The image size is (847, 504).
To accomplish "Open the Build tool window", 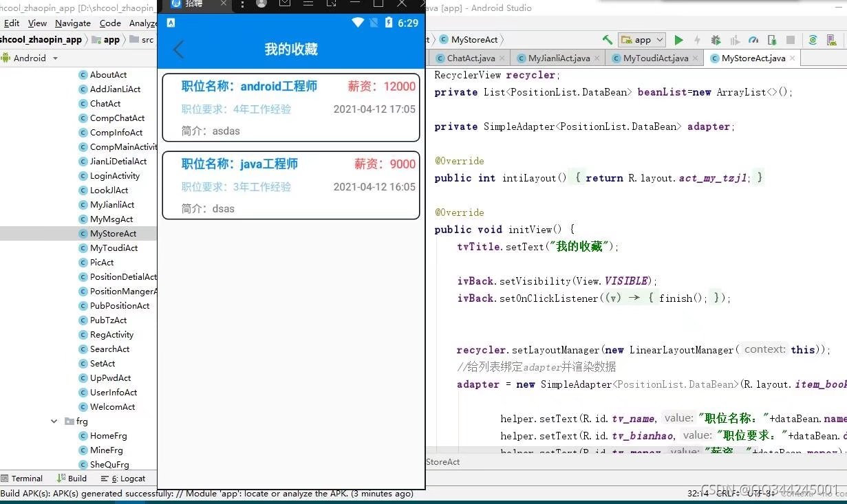I will (72, 479).
